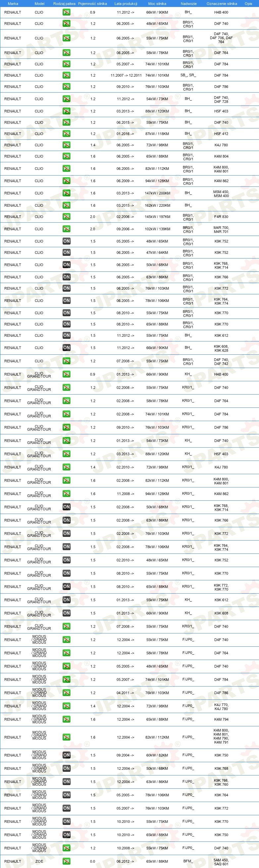Select engine code 'K4M 804'
This screenshot has height=868, width=259.
(221, 156)
